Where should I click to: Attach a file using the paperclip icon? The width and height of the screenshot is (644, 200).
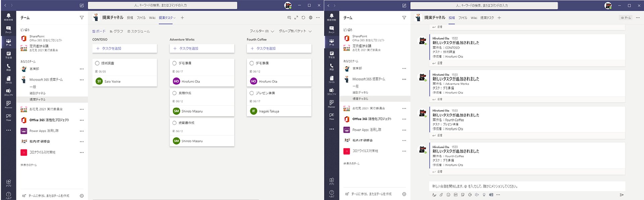(441, 195)
